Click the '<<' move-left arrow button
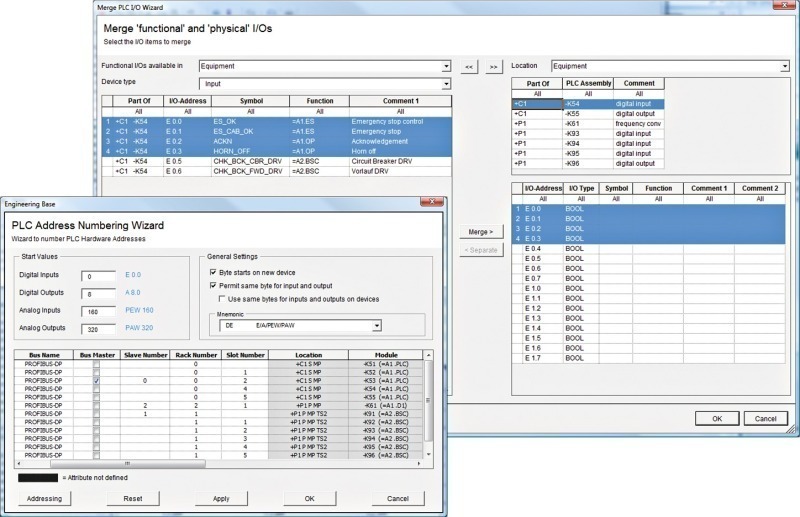800x517 pixels. pos(470,67)
